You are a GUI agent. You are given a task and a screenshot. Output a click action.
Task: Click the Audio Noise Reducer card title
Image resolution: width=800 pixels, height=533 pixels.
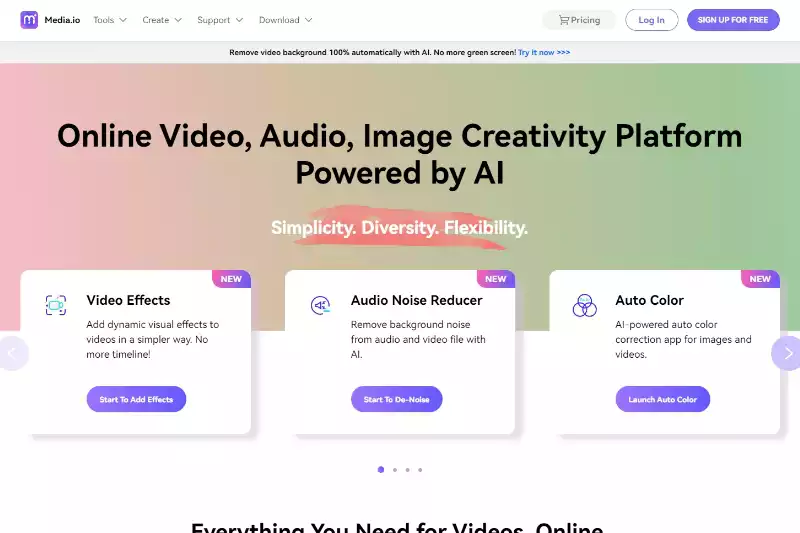pos(416,300)
